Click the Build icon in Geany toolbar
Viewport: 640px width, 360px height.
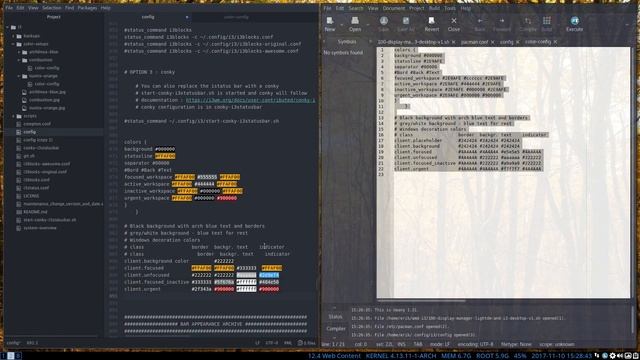point(547,21)
